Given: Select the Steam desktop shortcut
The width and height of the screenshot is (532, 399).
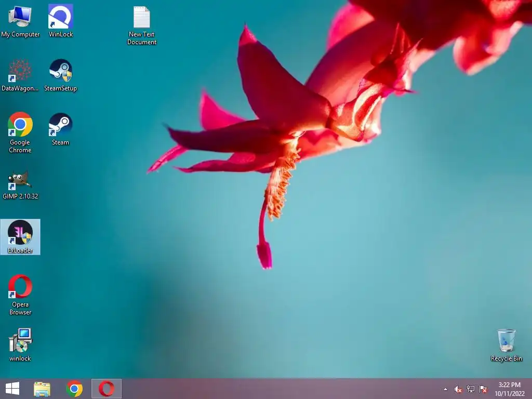Looking at the screenshot, I should tap(60, 129).
